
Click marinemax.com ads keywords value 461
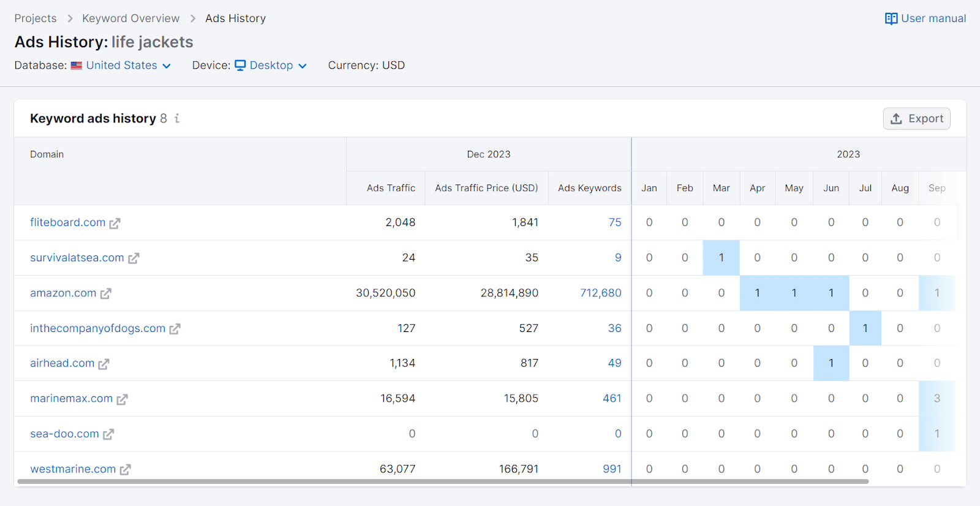tap(611, 399)
